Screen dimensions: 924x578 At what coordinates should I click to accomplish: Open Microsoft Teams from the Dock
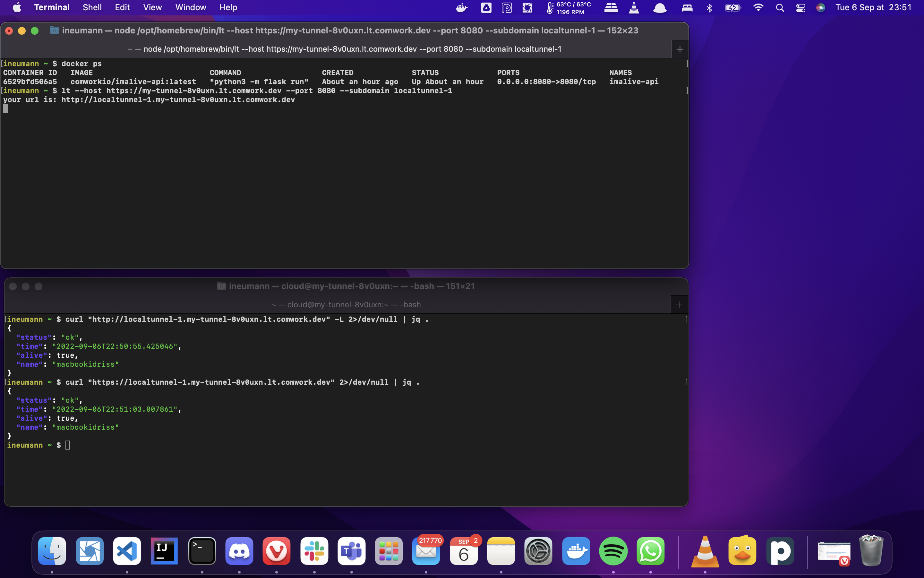point(352,551)
